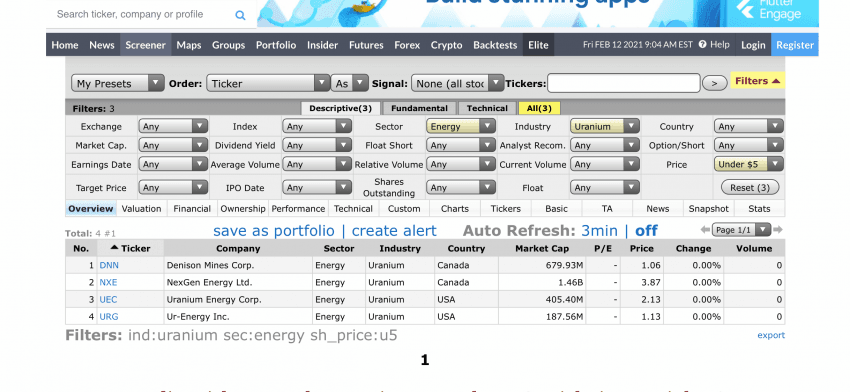Go to previous page arrow
Screen dimensions: 850x392
pos(705,230)
